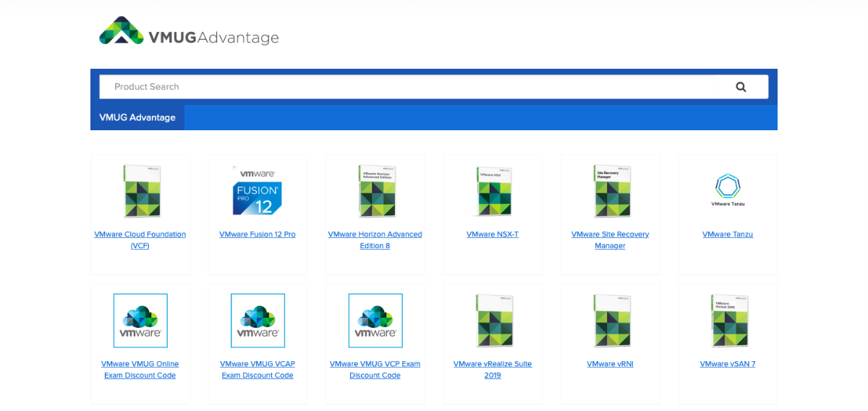Screen dimensions: 868x411
Task: Click the Fusion Pro 12 product image
Action: 258,192
